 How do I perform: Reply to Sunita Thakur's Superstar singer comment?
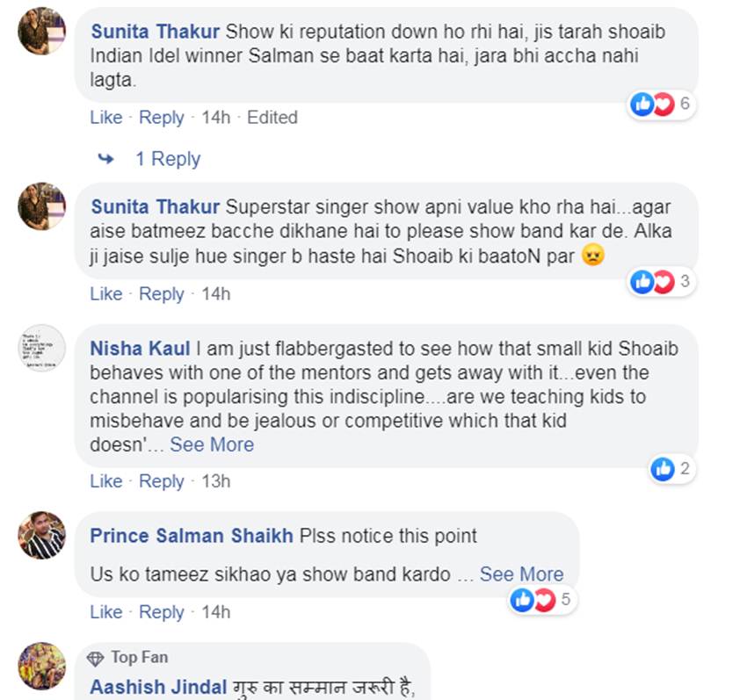pos(162,293)
